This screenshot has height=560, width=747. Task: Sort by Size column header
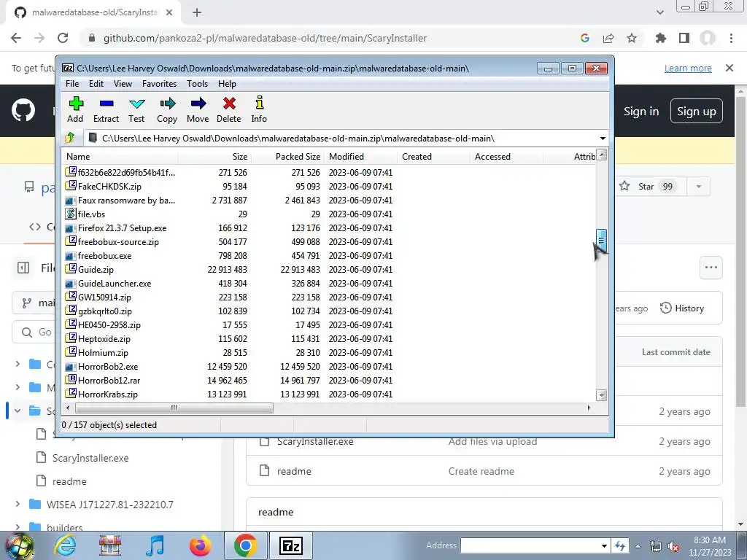[214, 157]
